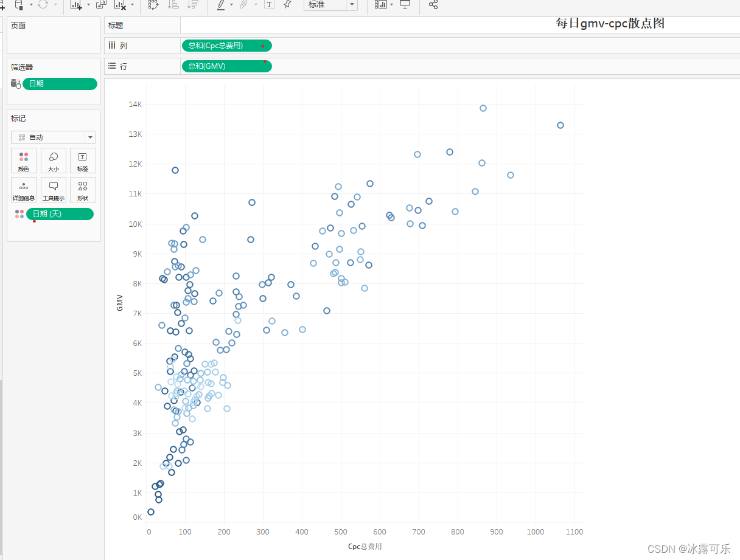740x560 pixels.
Task: Click the 5K tick label on GMV axis
Action: click(137, 373)
